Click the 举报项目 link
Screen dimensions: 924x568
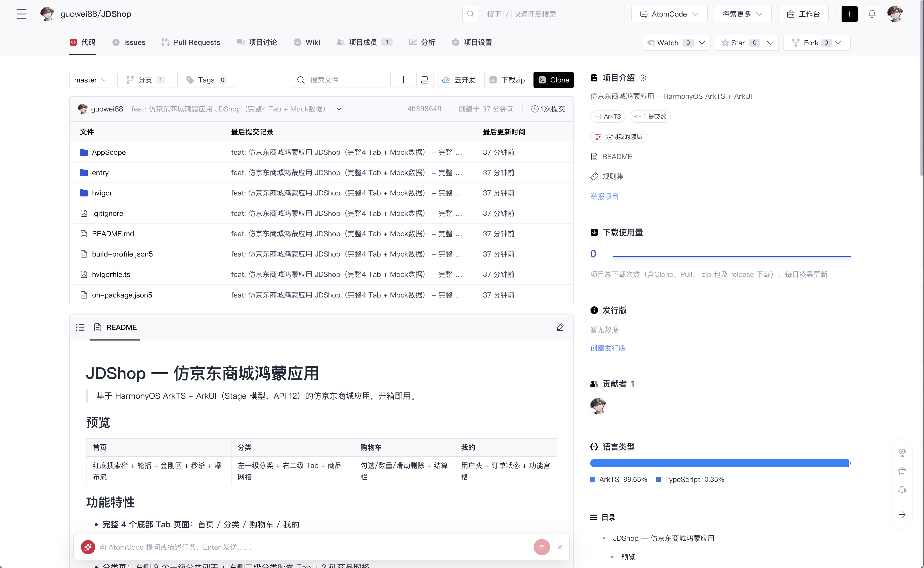coord(604,196)
